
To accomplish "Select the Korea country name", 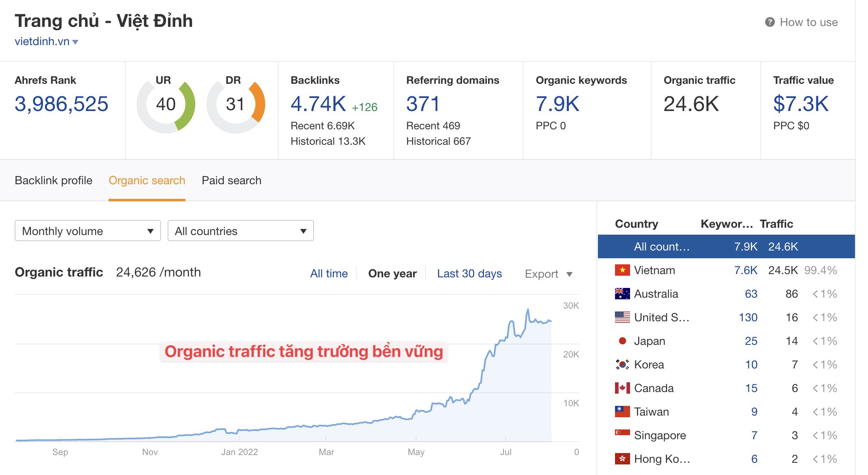I will pyautogui.click(x=649, y=364).
